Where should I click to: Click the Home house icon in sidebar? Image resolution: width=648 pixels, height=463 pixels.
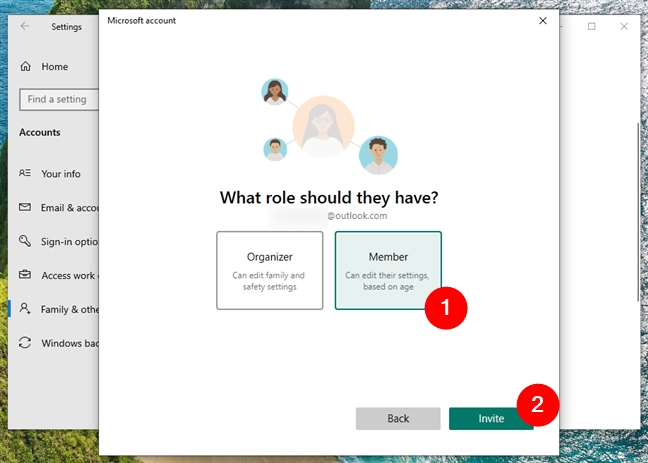click(x=26, y=66)
